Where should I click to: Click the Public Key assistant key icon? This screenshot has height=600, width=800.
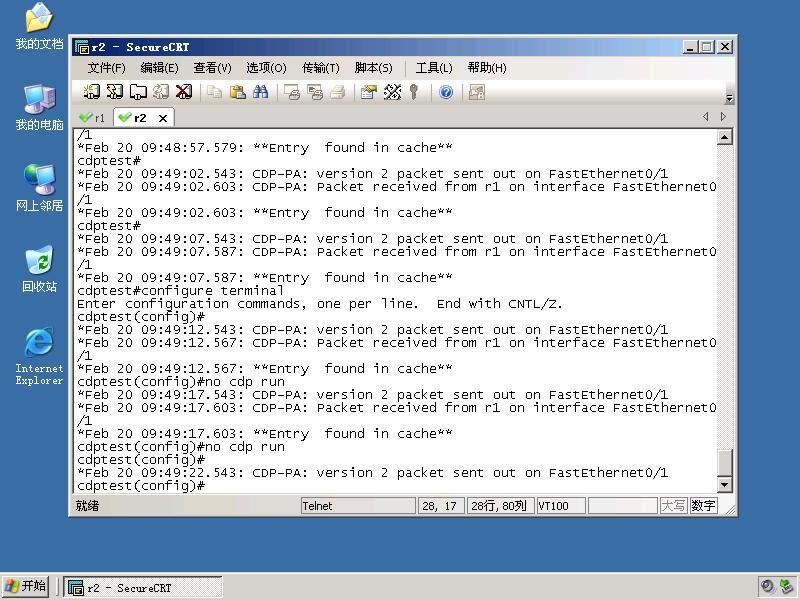(414, 92)
